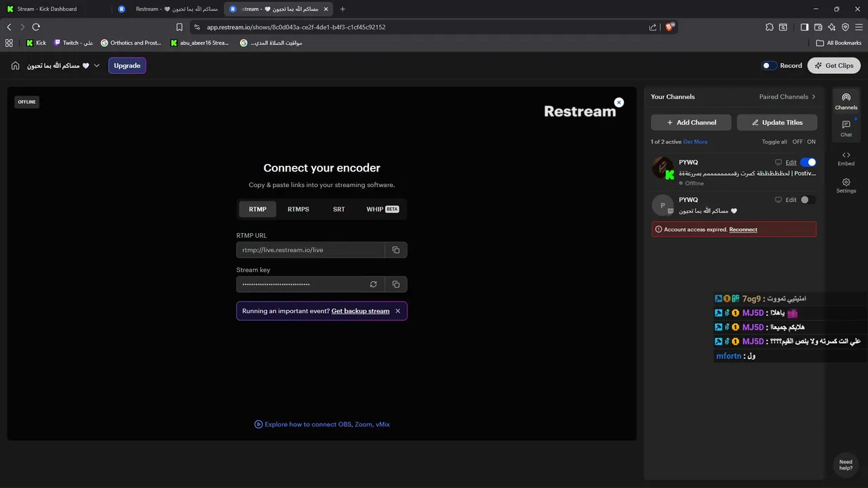Screen dimensions: 868x488
Task: Go to the Restream home icon
Action: [16, 66]
